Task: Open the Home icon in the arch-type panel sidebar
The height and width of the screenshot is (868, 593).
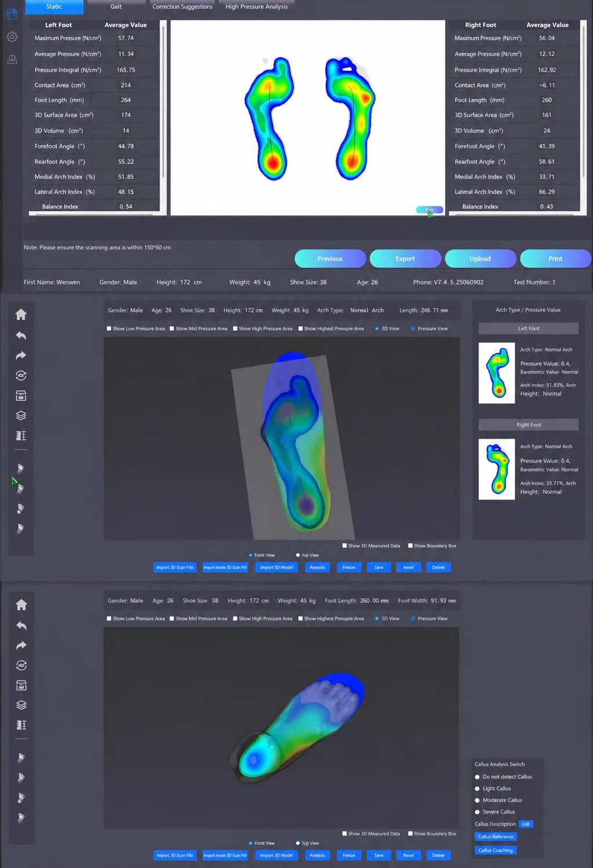Action: (21, 314)
